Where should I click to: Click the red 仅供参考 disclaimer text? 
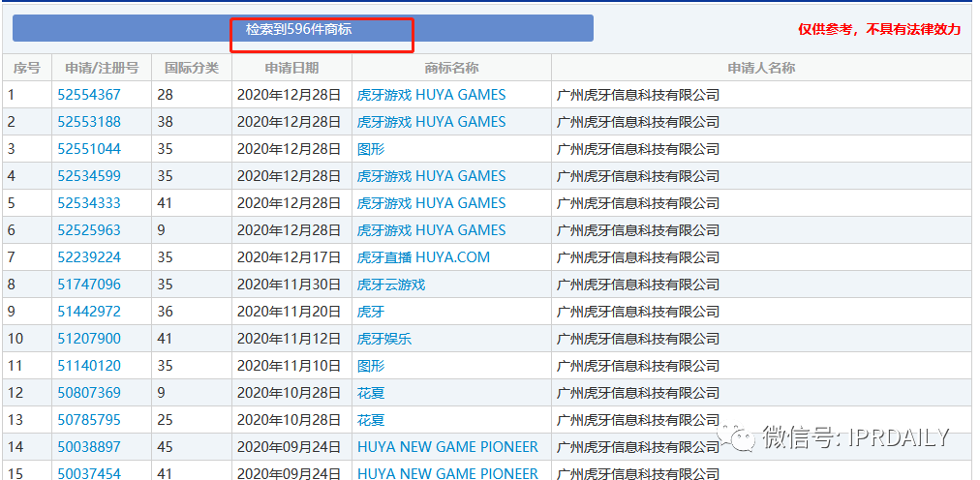pos(879,29)
